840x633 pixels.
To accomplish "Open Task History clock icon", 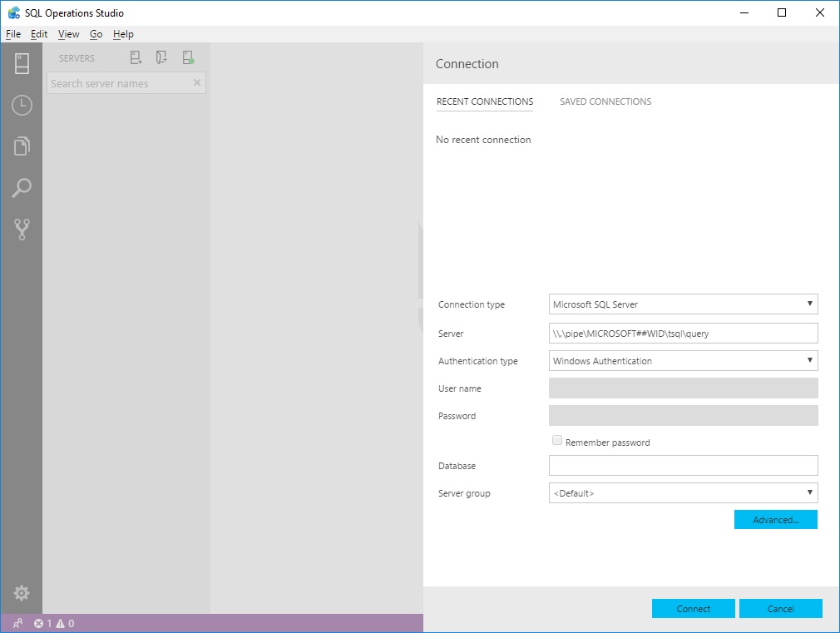I will [x=22, y=105].
